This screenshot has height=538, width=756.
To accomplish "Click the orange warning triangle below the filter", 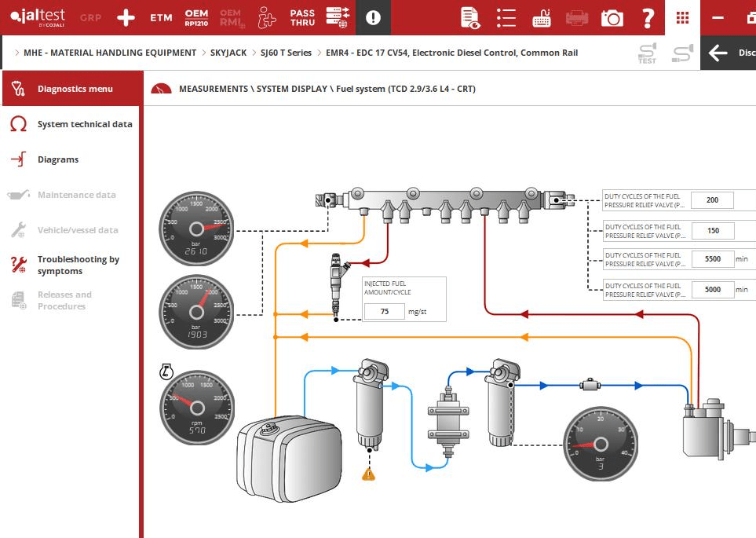I will [368, 474].
